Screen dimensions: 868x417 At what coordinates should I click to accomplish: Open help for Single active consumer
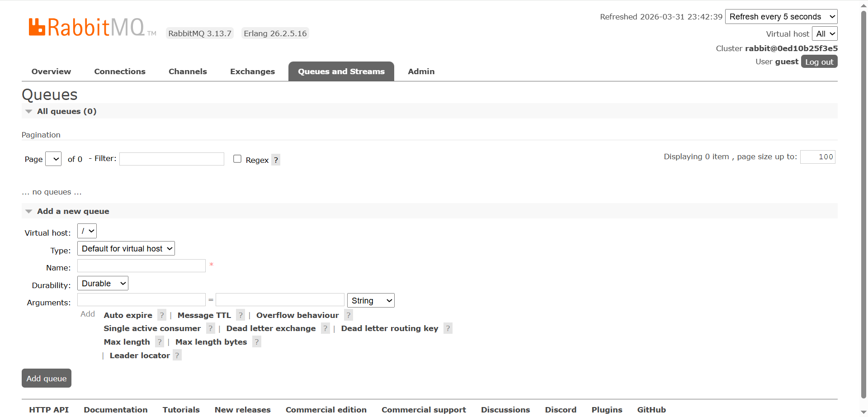210,328
